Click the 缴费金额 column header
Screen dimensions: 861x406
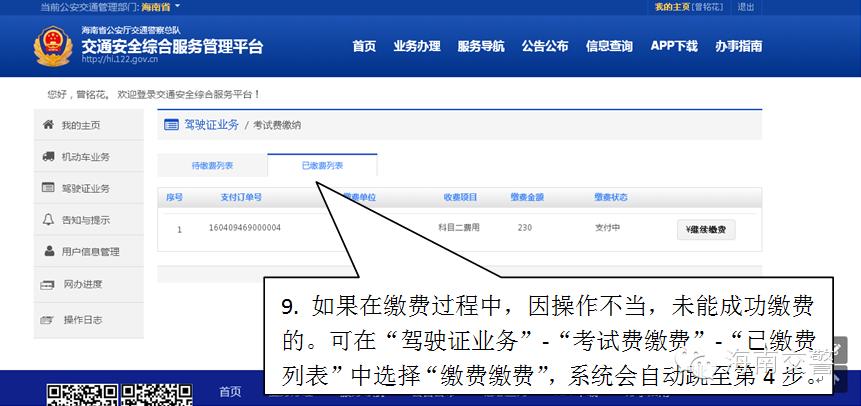527,197
